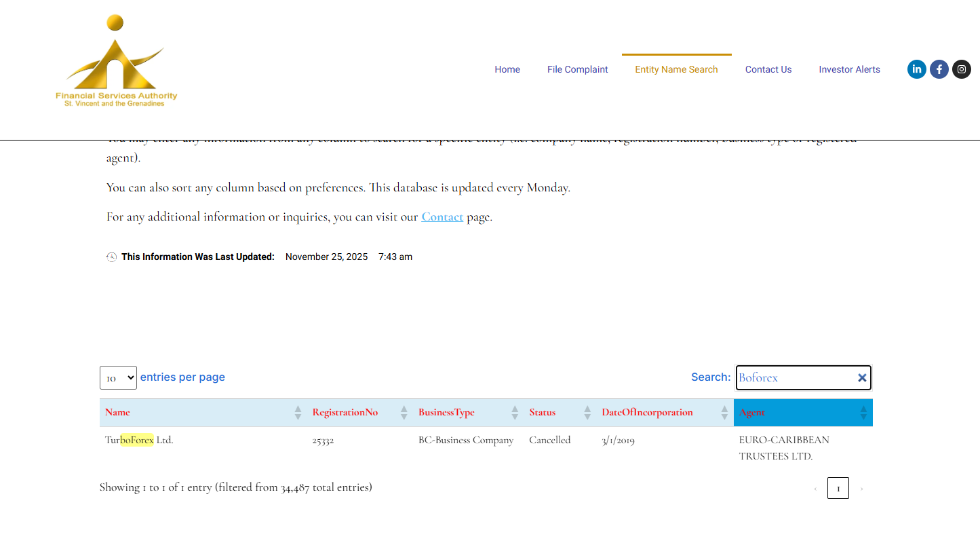Viewport: 980px width, 543px height.
Task: Sort by BusinessType column arrows
Action: [515, 413]
